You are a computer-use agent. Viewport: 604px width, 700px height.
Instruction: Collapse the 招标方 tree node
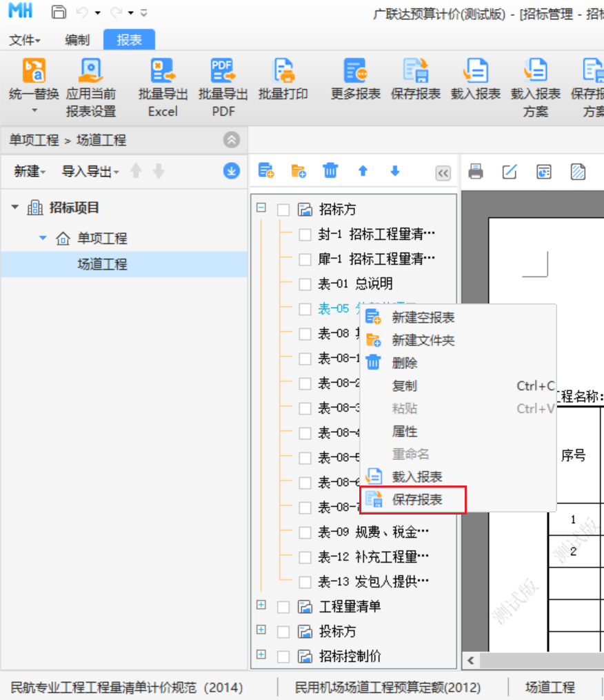(x=261, y=207)
